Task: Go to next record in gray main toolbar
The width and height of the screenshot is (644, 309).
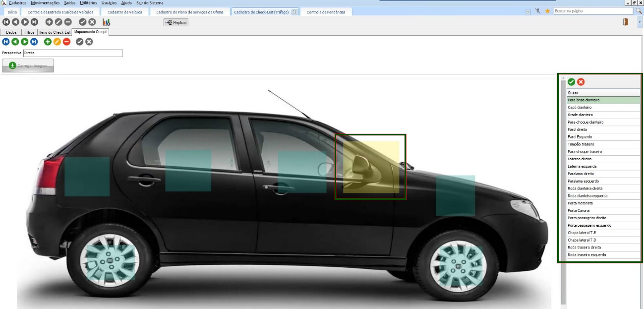Action: (25, 22)
